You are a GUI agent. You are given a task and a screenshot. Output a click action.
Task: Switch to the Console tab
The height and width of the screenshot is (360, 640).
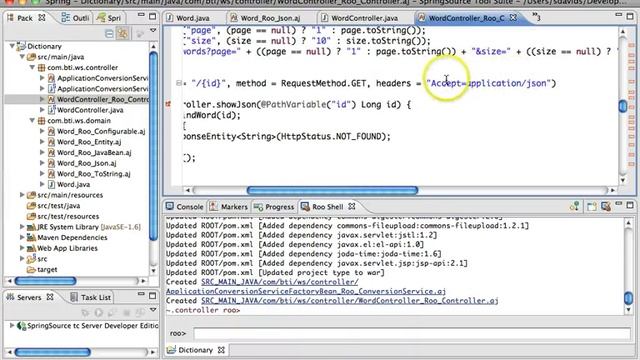(184, 207)
